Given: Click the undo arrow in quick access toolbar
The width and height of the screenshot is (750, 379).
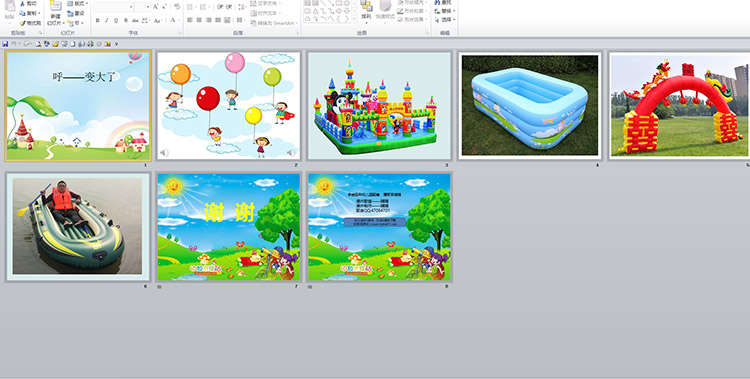Looking at the screenshot, I should point(14,44).
